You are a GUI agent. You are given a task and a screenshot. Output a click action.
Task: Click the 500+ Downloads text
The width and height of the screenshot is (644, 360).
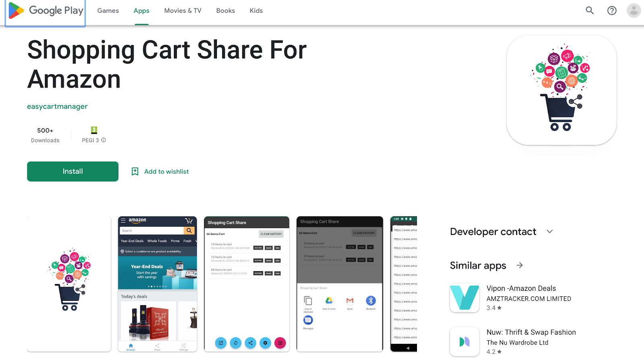[x=45, y=135]
